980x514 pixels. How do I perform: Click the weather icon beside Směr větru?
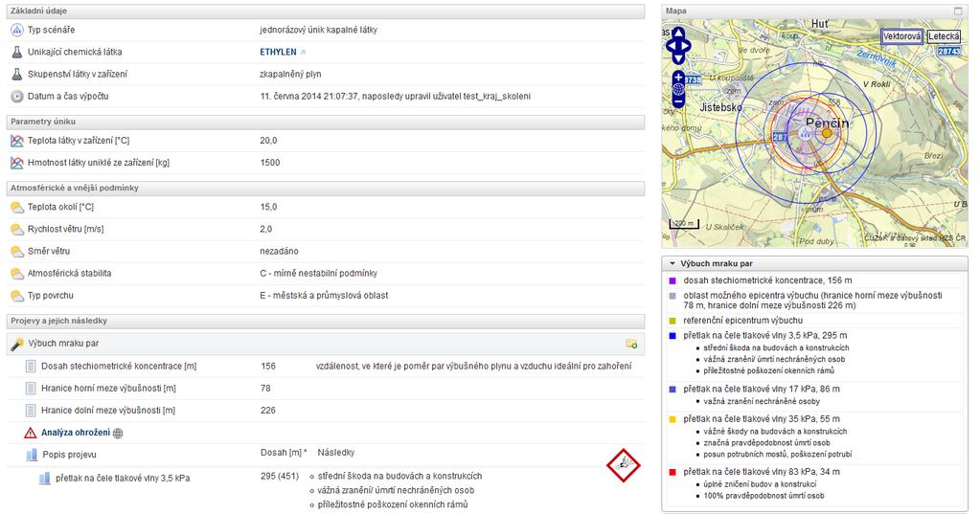tap(17, 252)
